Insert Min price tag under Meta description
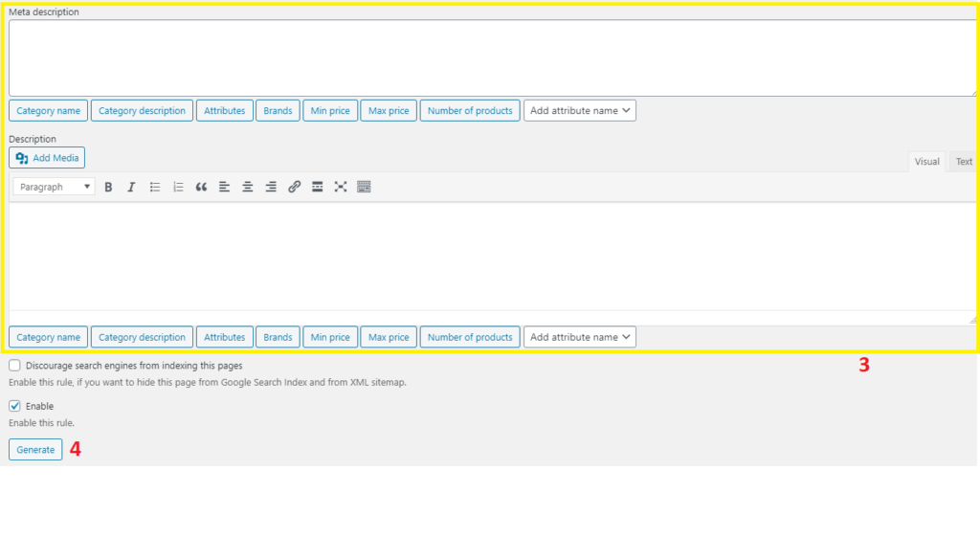 [x=330, y=111]
